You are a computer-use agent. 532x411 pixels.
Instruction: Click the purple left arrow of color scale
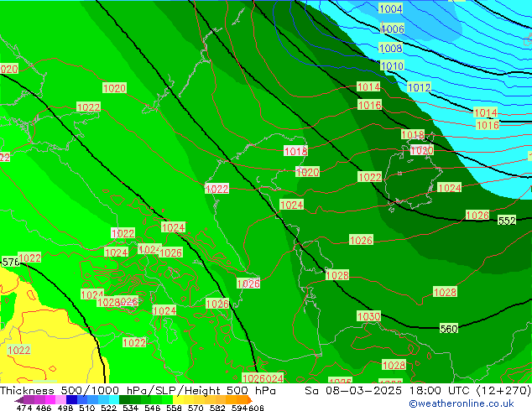pos(18,400)
